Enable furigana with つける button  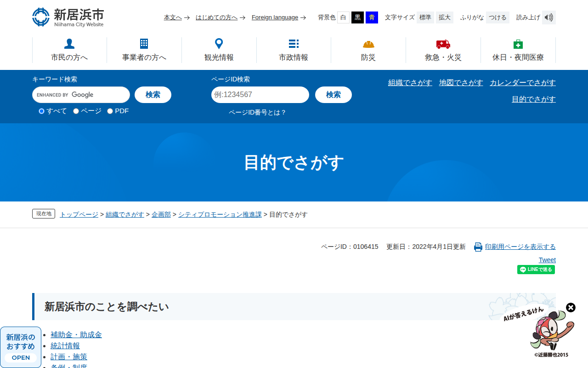coord(498,17)
